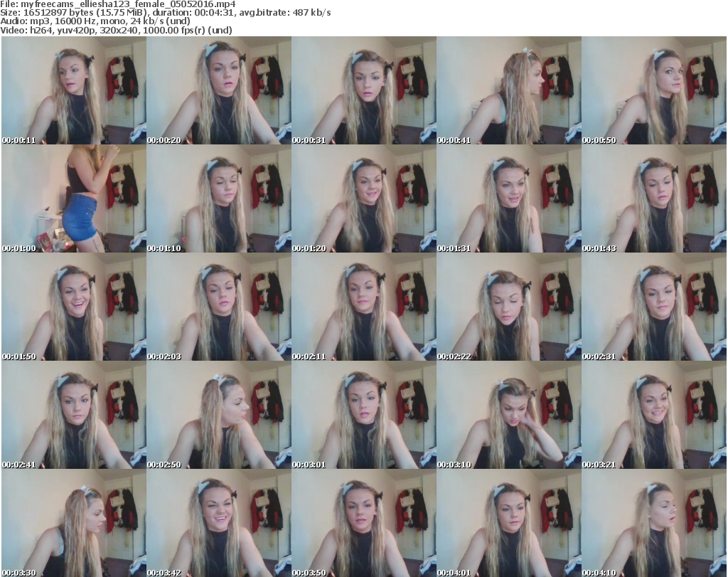Screen dimensions: 728x577
Task: Click the file name line ending in 05052016.mp4
Action: (x=118, y=4)
